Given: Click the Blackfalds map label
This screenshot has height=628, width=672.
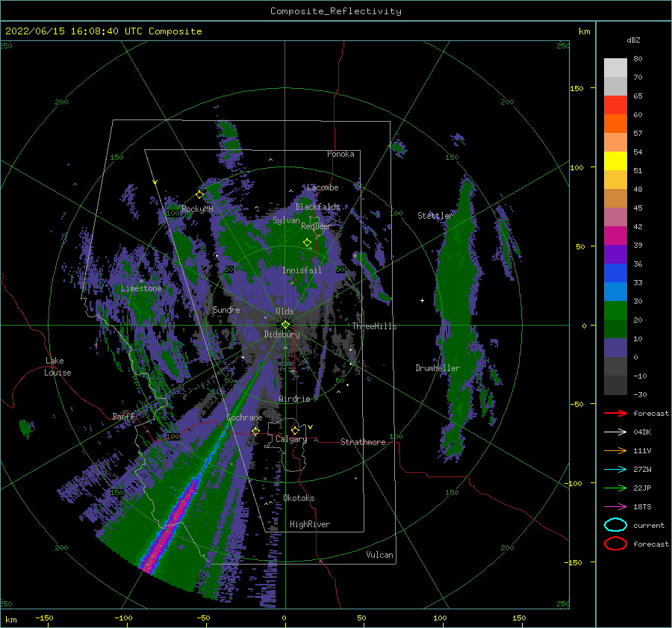Looking at the screenshot, I should click(x=317, y=207).
